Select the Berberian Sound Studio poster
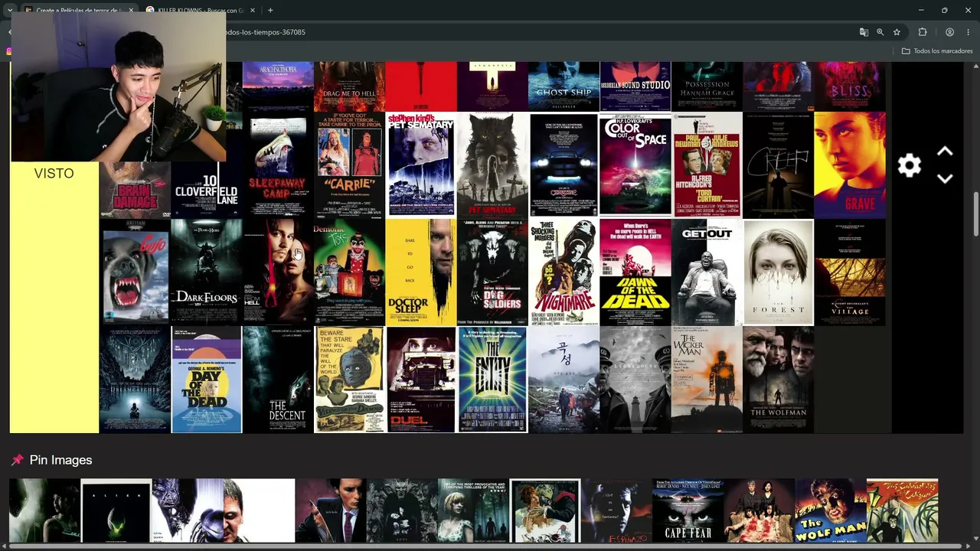Image resolution: width=980 pixels, height=551 pixels. (635, 86)
